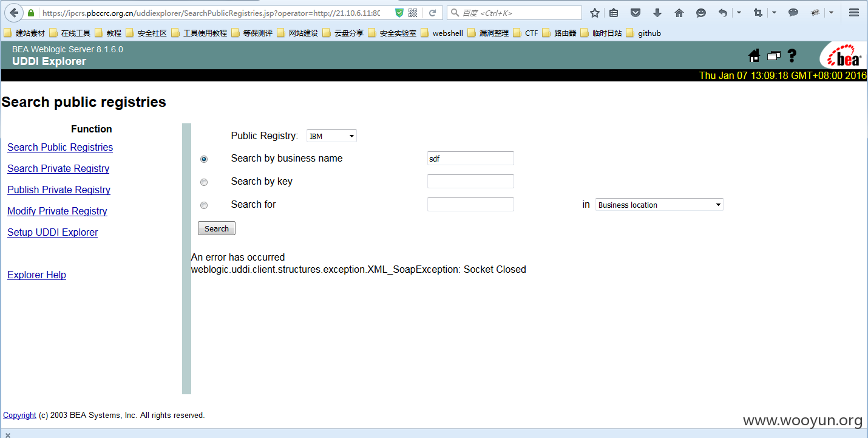
Task: Open webshell bookmark folder
Action: tap(441, 33)
